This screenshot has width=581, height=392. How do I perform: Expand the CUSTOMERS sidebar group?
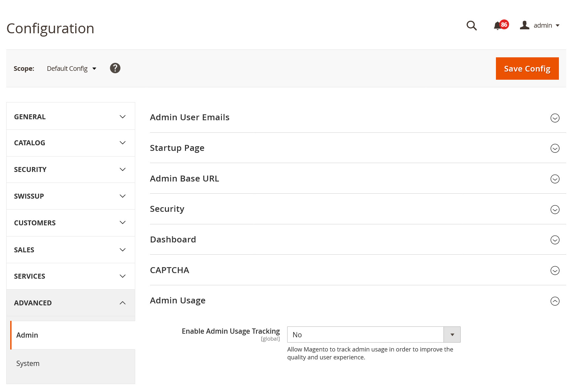tap(71, 223)
